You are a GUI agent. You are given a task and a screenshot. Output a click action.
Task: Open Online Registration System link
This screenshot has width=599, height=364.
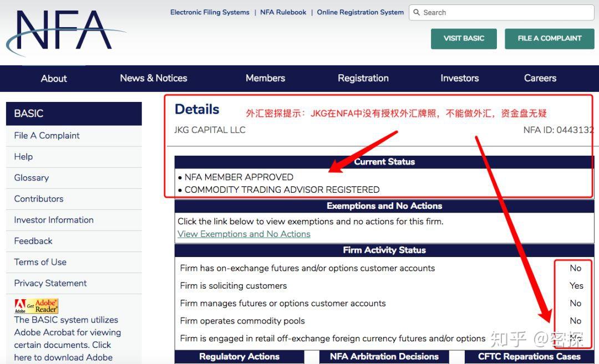pyautogui.click(x=361, y=12)
